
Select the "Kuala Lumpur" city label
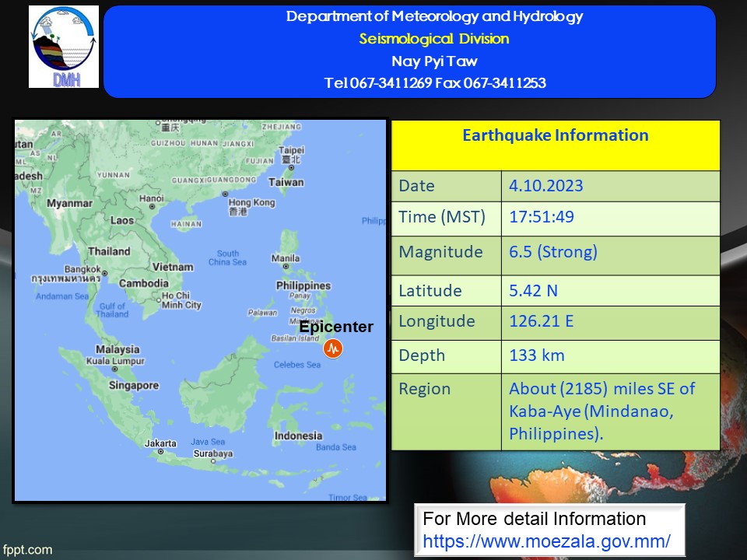(x=115, y=362)
